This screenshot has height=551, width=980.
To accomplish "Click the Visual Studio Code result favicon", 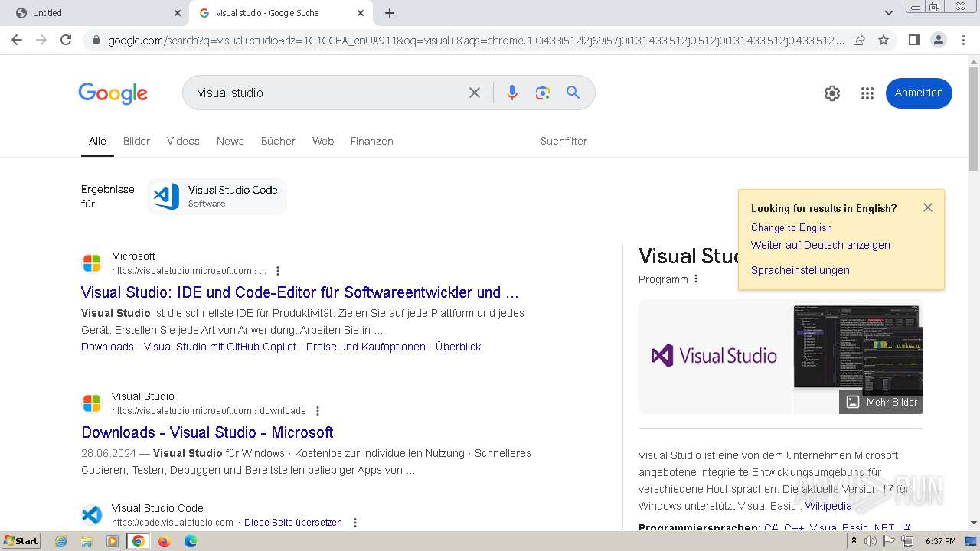I will click(92, 515).
